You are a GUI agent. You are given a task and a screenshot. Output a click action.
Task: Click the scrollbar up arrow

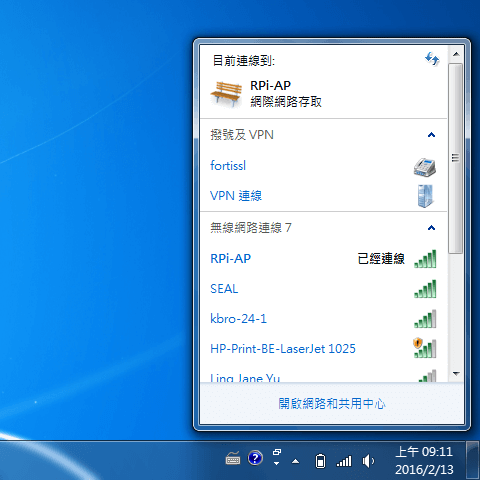[456, 54]
